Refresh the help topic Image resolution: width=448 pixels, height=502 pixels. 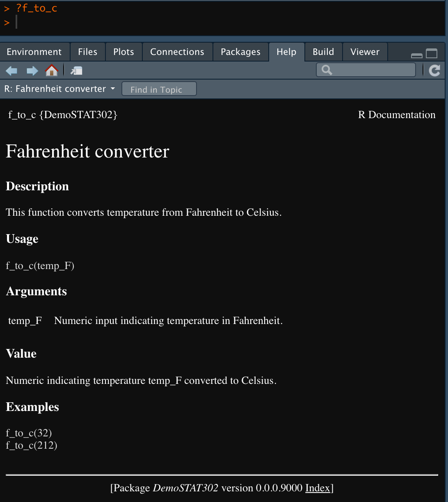click(x=434, y=71)
